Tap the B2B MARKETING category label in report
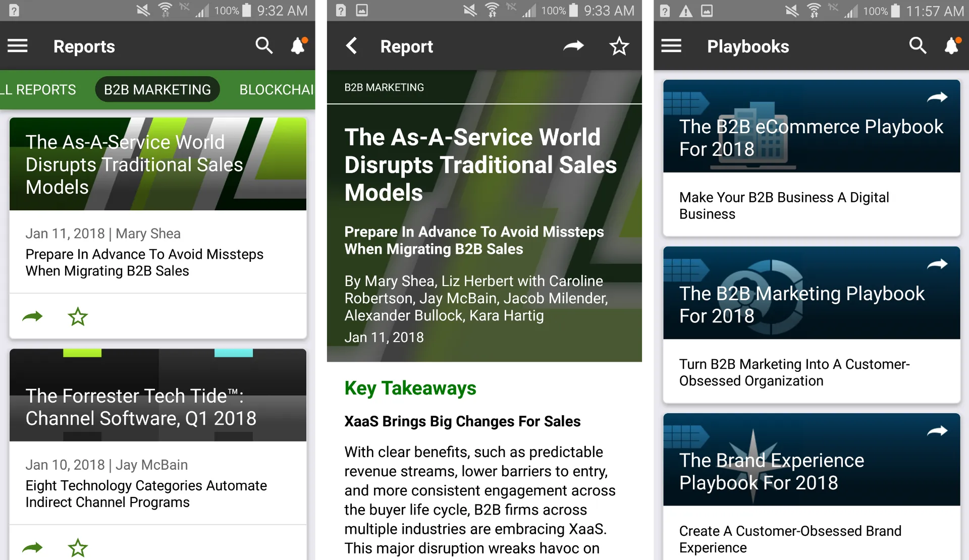The image size is (969, 560). [384, 87]
